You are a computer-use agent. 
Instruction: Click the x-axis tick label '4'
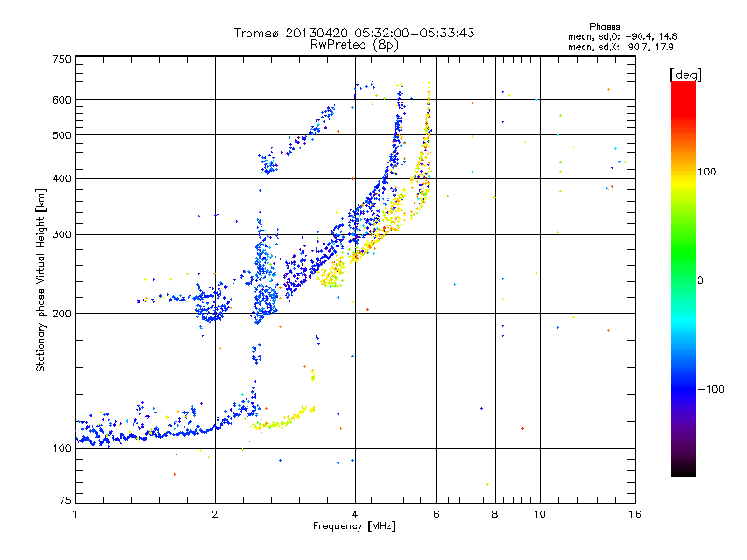pyautogui.click(x=355, y=514)
